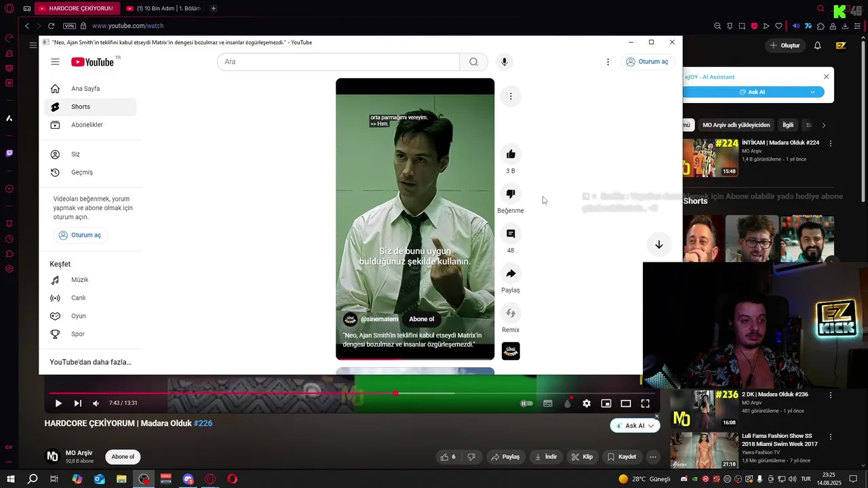868x488 pixels.
Task: Start voice search with the microphone icon
Action: point(504,62)
